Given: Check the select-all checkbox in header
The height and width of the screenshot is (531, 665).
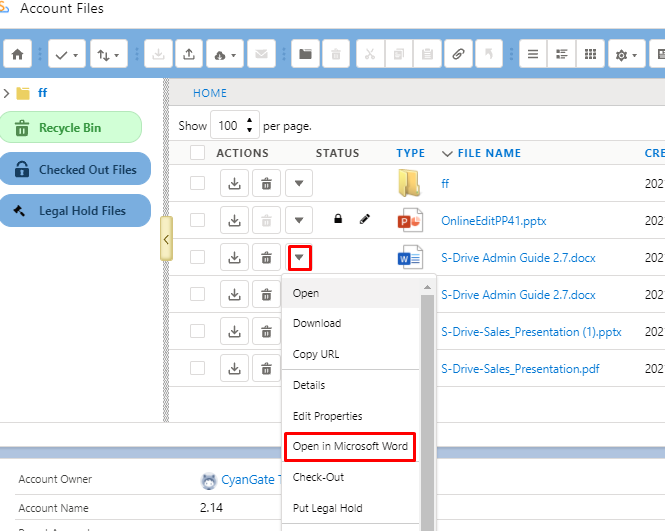Looking at the screenshot, I should tap(198, 153).
